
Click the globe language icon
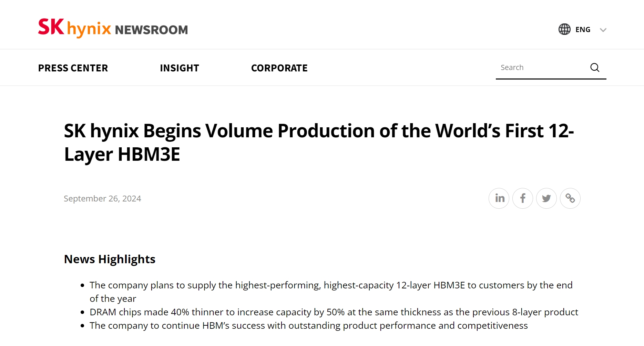pos(564,29)
